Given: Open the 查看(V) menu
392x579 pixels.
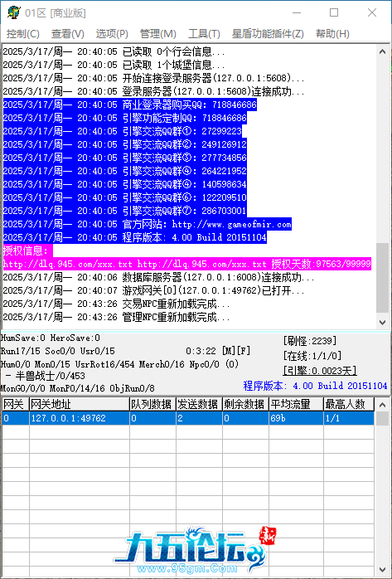Looking at the screenshot, I should [x=68, y=34].
